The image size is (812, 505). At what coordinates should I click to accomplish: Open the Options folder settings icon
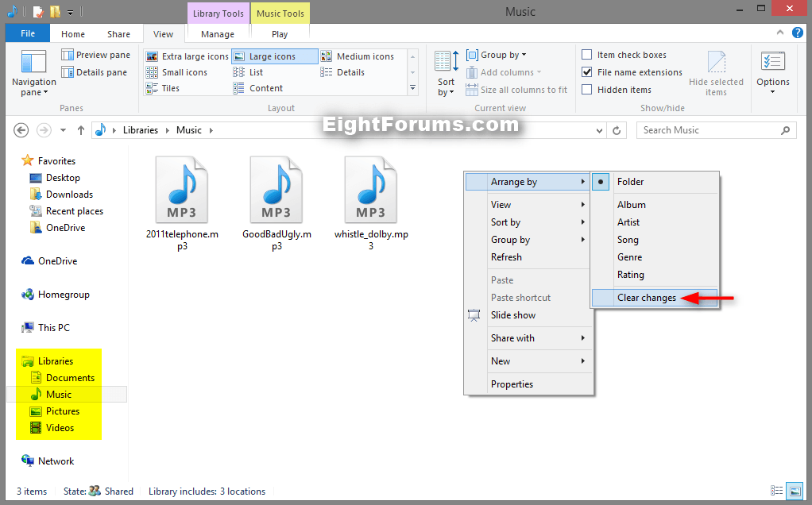coord(772,64)
